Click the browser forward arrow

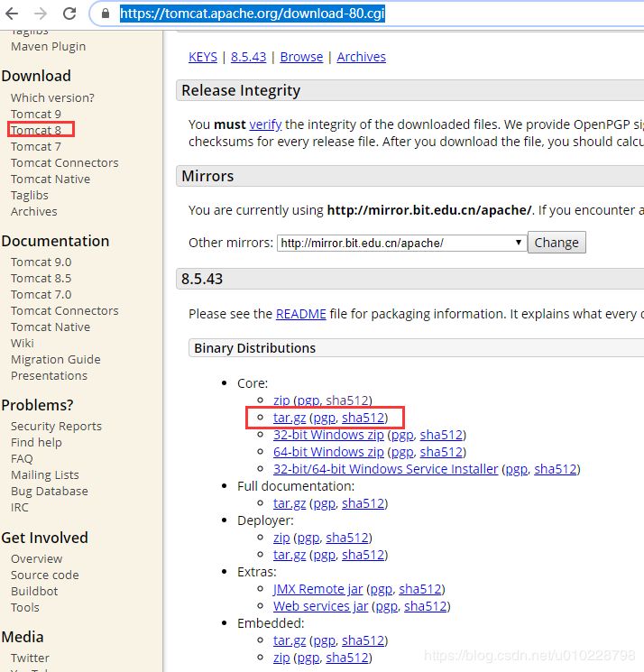tap(41, 14)
